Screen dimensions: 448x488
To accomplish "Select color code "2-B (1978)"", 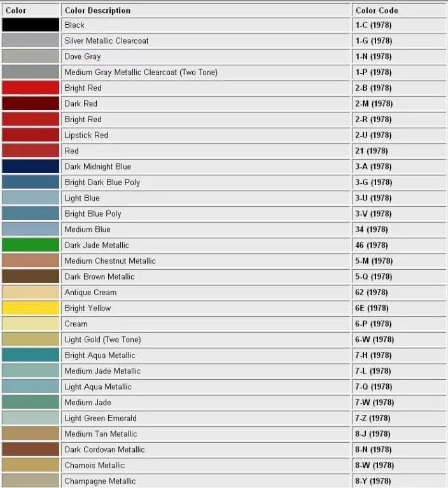I will click(x=374, y=88).
